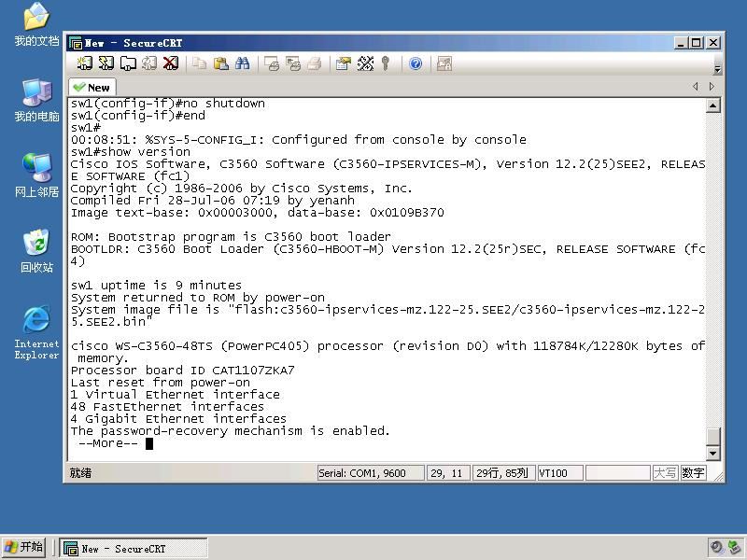Open Session Options from the toolbar
Image resolution: width=747 pixels, height=560 pixels.
pos(343,63)
